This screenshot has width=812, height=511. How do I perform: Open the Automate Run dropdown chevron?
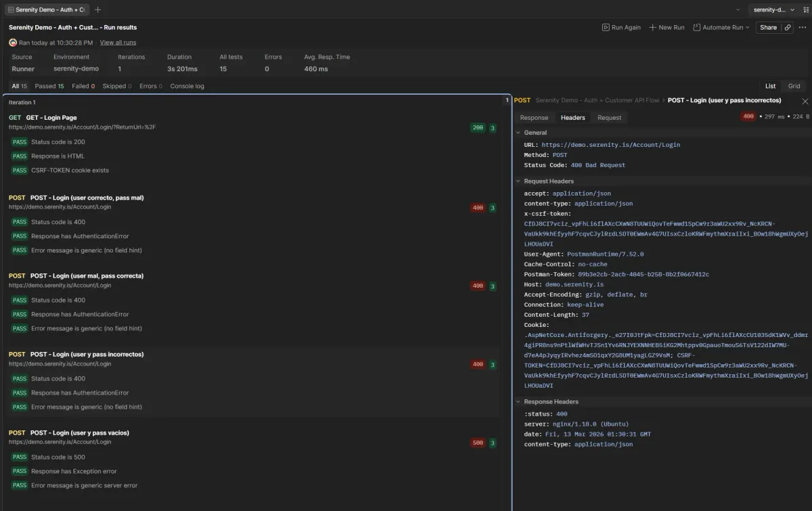click(x=747, y=27)
